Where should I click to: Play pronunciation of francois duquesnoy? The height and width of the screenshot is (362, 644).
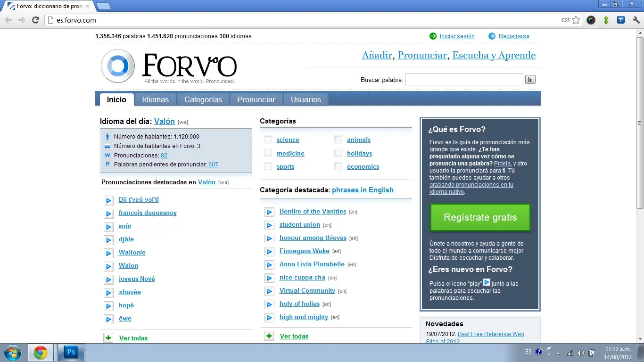tap(108, 214)
